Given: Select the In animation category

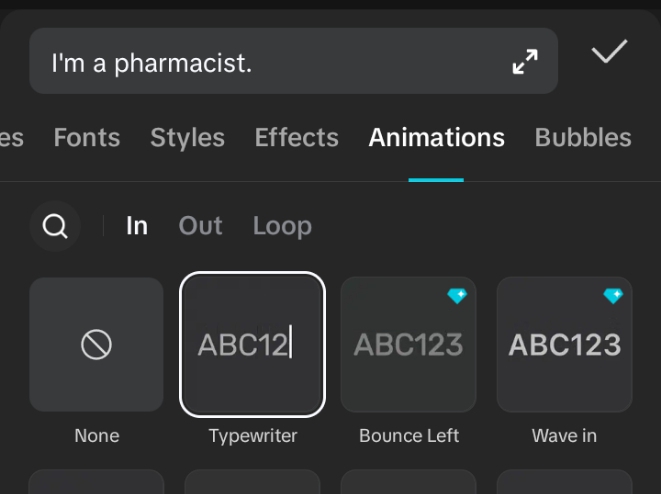Looking at the screenshot, I should pyautogui.click(x=137, y=226).
